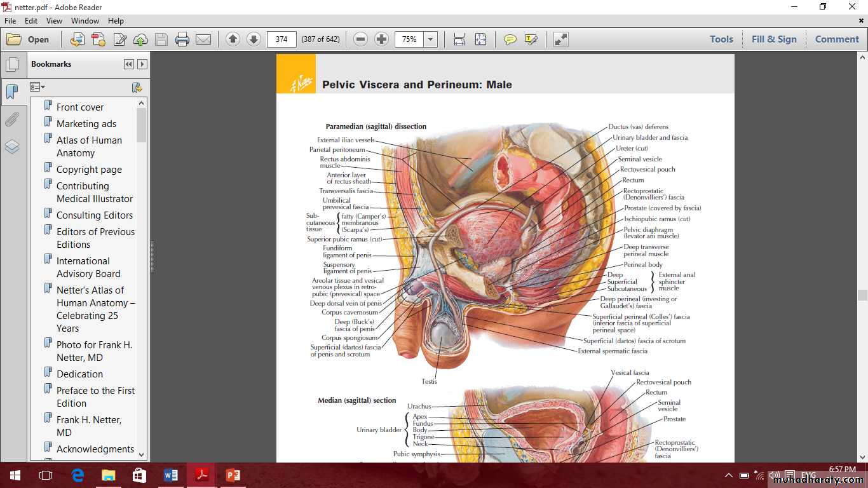Open the Attachments paperclip panel
The height and width of the screenshot is (488, 868).
(x=12, y=119)
